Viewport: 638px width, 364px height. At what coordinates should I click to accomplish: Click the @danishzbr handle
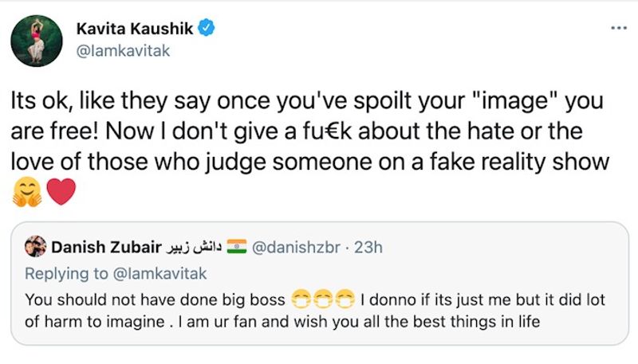pyautogui.click(x=296, y=247)
